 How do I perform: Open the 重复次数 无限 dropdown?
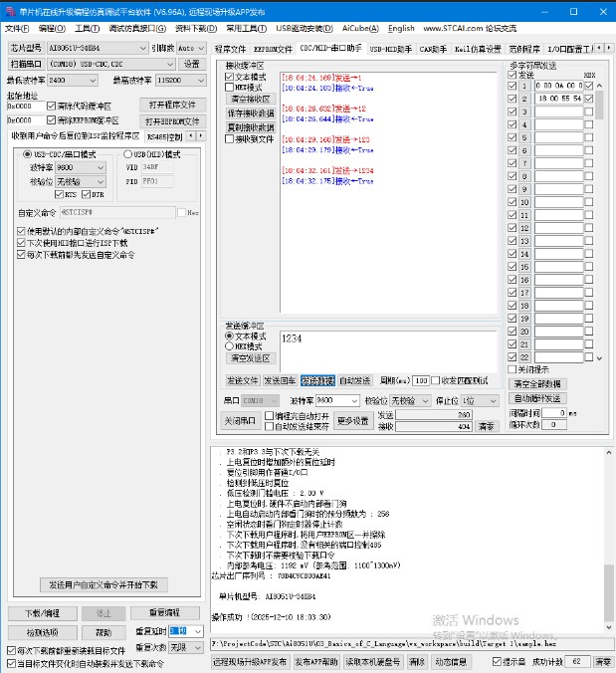coord(198,647)
